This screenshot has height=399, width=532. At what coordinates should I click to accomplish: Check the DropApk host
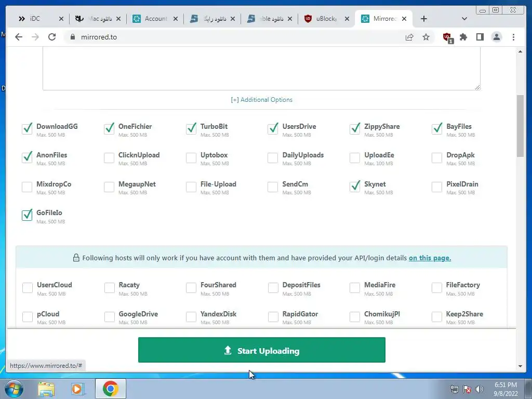(x=437, y=158)
